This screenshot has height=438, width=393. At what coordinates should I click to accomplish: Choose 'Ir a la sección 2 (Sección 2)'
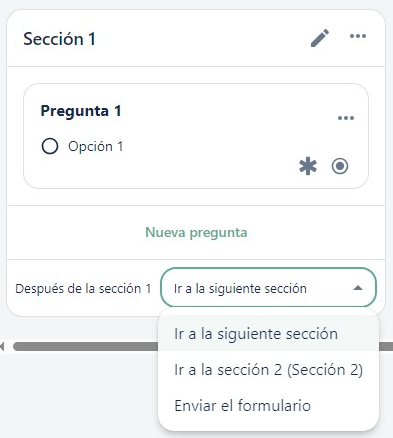(268, 370)
